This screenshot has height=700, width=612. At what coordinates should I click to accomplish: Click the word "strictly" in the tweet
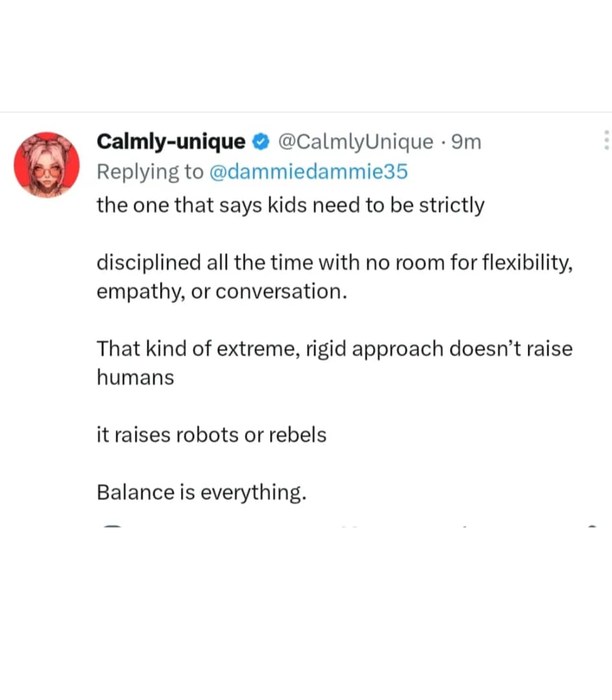point(451,205)
